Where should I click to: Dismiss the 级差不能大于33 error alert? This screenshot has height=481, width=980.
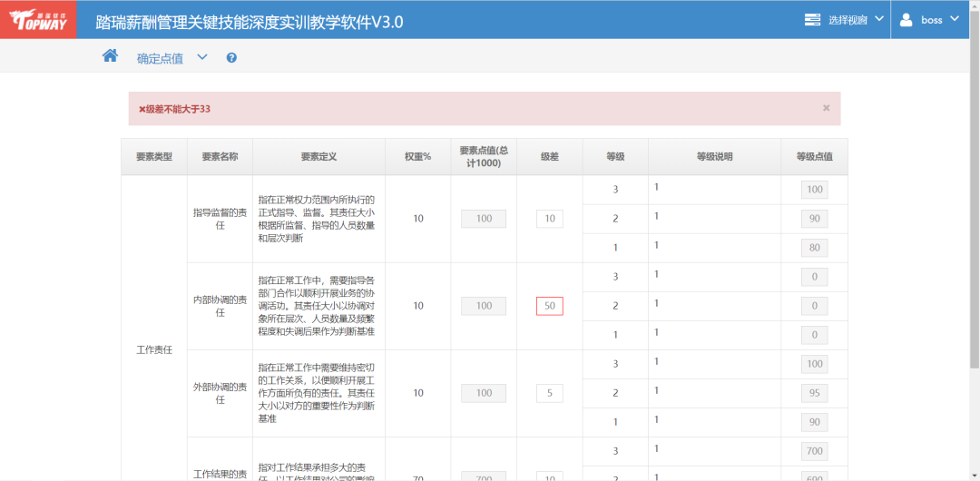826,108
